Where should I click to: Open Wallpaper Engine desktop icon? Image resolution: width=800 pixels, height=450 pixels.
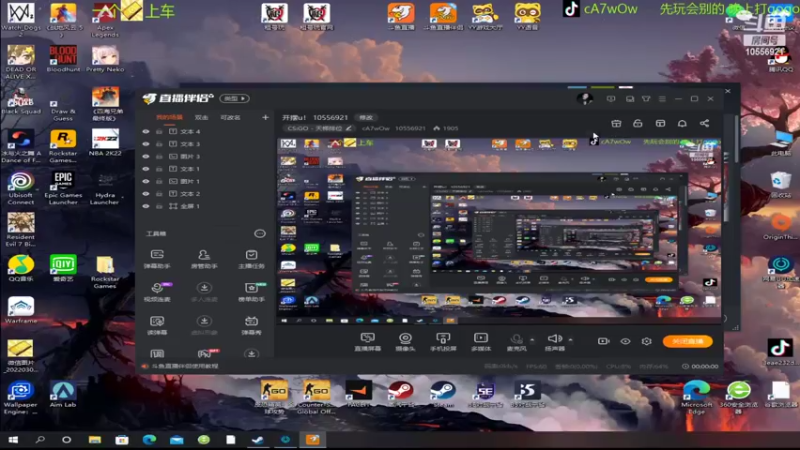click(x=21, y=398)
